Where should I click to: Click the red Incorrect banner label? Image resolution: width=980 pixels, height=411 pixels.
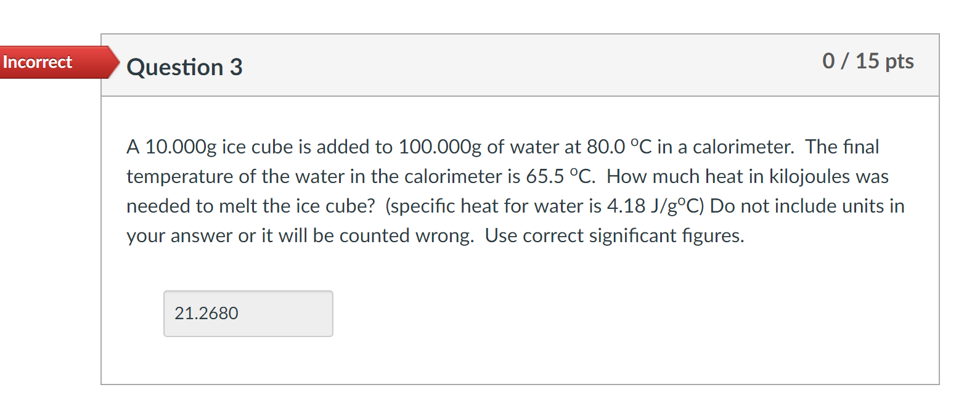point(38,62)
